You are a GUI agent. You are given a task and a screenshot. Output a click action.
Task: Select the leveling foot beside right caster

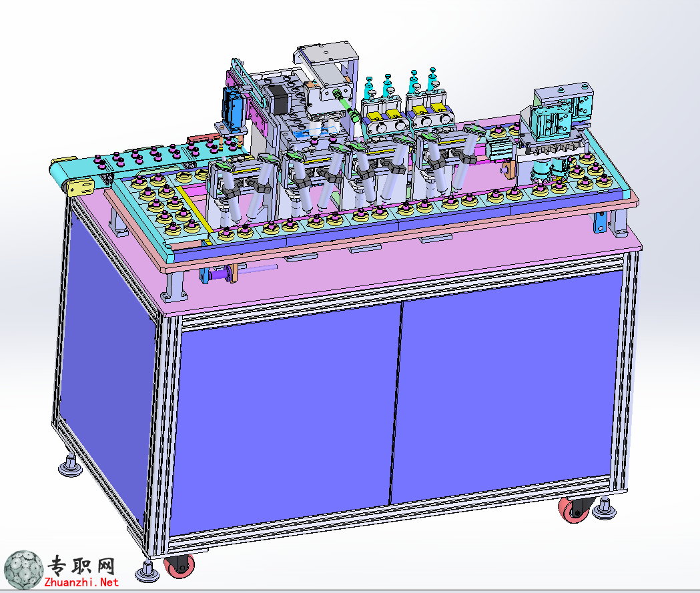coord(605,509)
